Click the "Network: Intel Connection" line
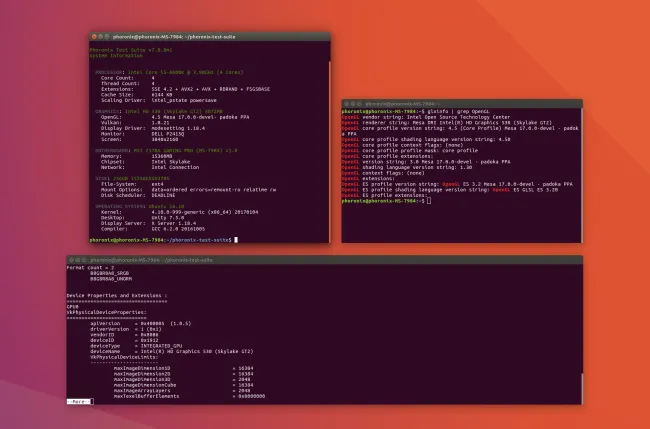Screen dimensions: 650x429 (x=150, y=167)
